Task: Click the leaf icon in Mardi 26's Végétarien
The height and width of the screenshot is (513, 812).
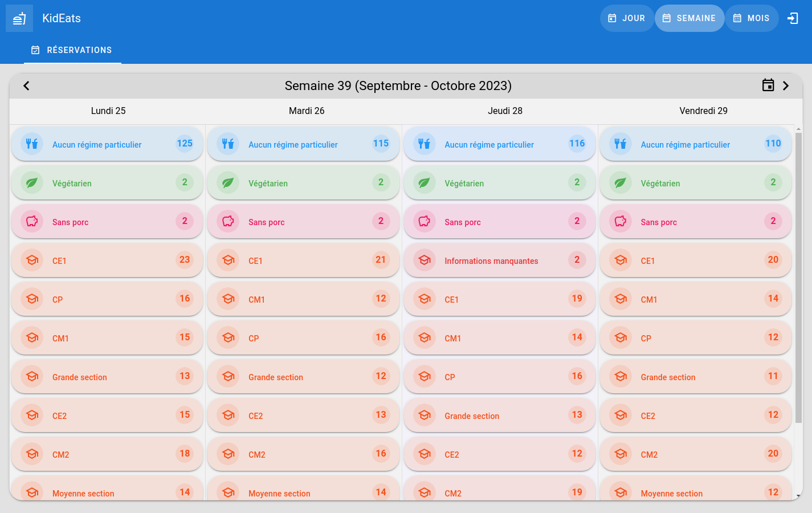Action: click(228, 182)
